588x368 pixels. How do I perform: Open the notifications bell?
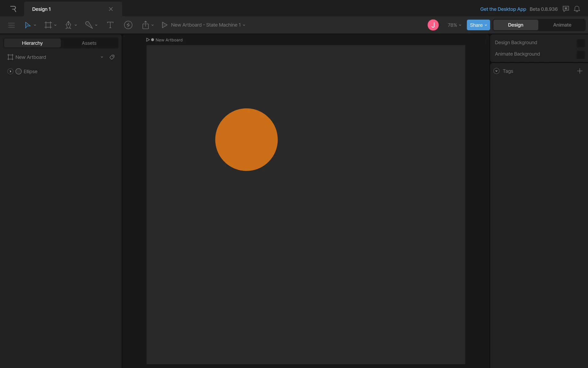577,9
